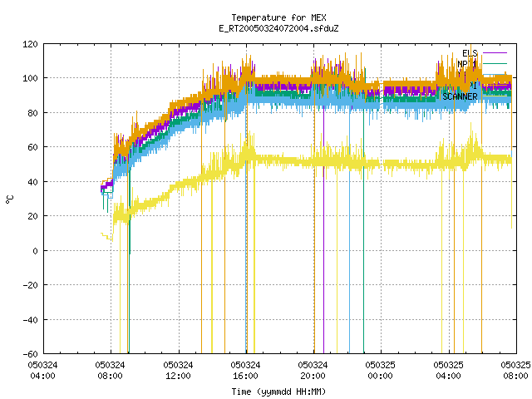The width and height of the screenshot is (532, 399).
Task: Click the y-axis tick label "-20"
Action: (x=30, y=285)
